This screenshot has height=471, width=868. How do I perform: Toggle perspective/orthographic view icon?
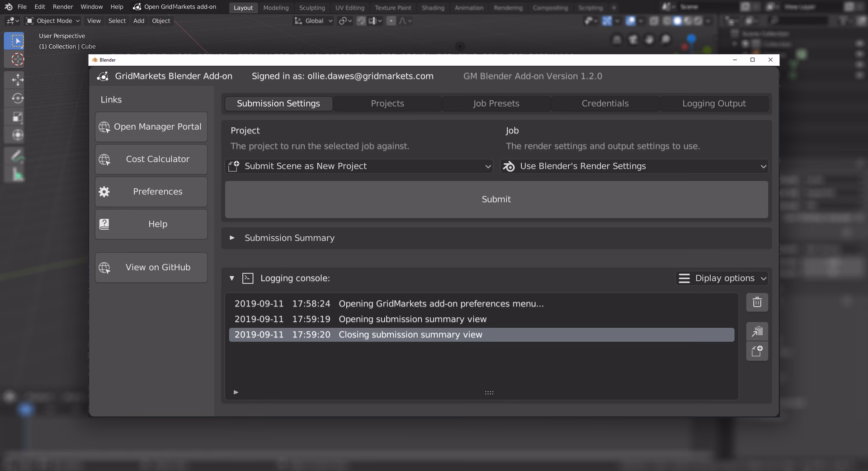(x=617, y=40)
